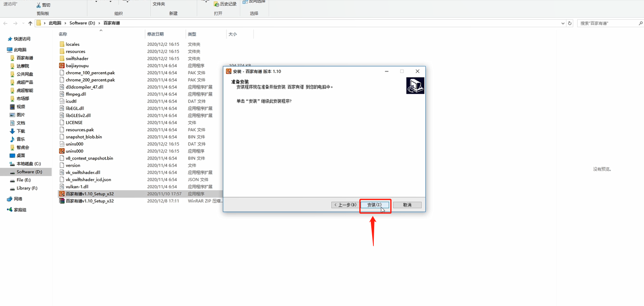Select the 文档 documents icon in sidebar
Image resolution: width=644 pixels, height=306 pixels.
tap(12, 123)
